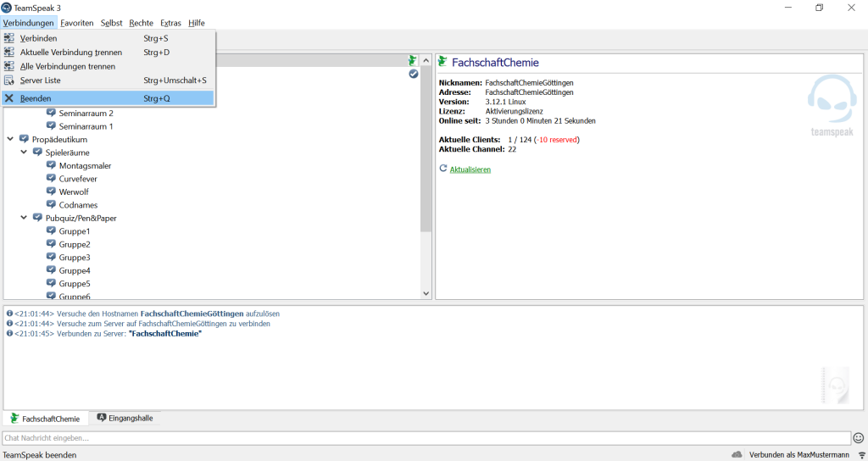Click green server icon in channel tree header
868x461 pixels.
[x=412, y=60]
